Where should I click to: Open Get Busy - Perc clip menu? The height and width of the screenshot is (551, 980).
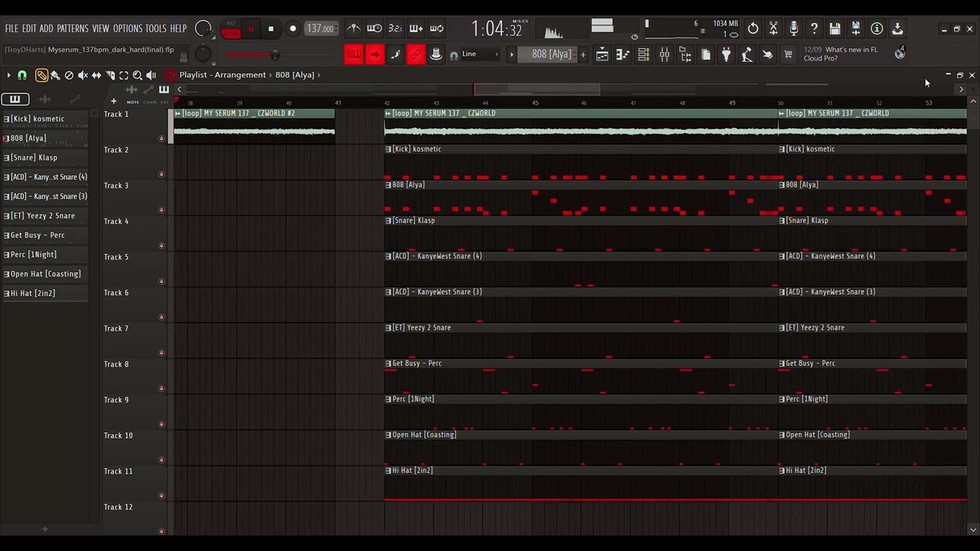coord(388,364)
